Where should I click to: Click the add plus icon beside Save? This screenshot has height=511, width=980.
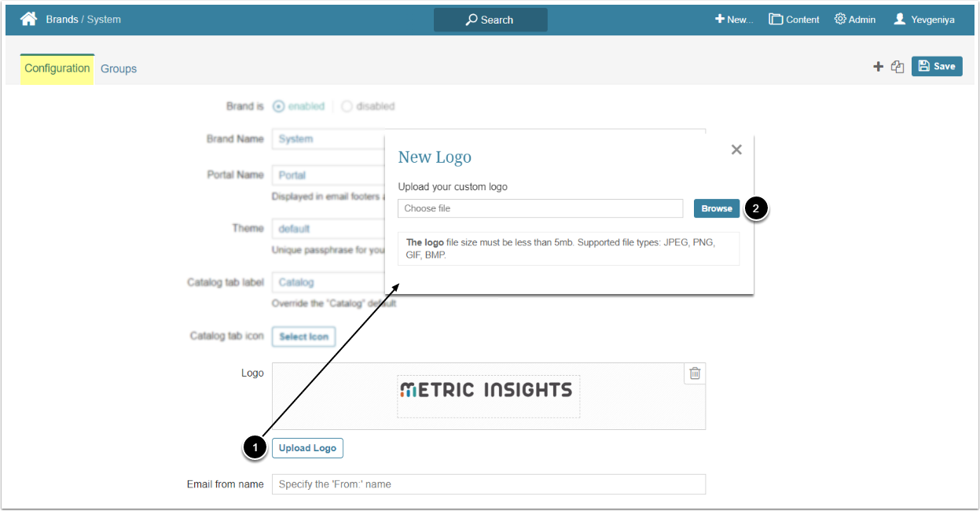point(879,67)
